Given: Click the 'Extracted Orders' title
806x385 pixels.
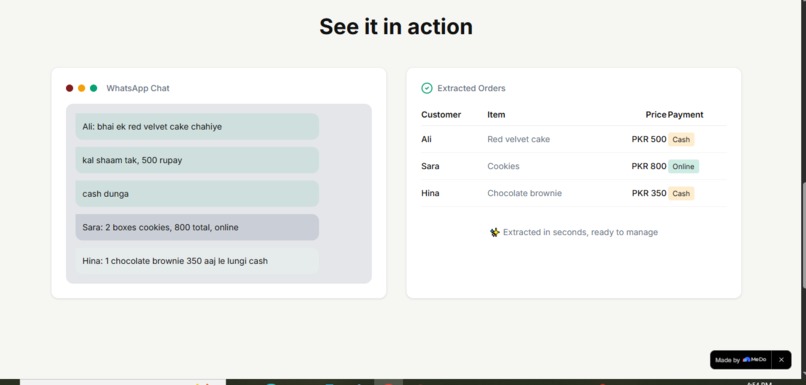Looking at the screenshot, I should pyautogui.click(x=471, y=88).
